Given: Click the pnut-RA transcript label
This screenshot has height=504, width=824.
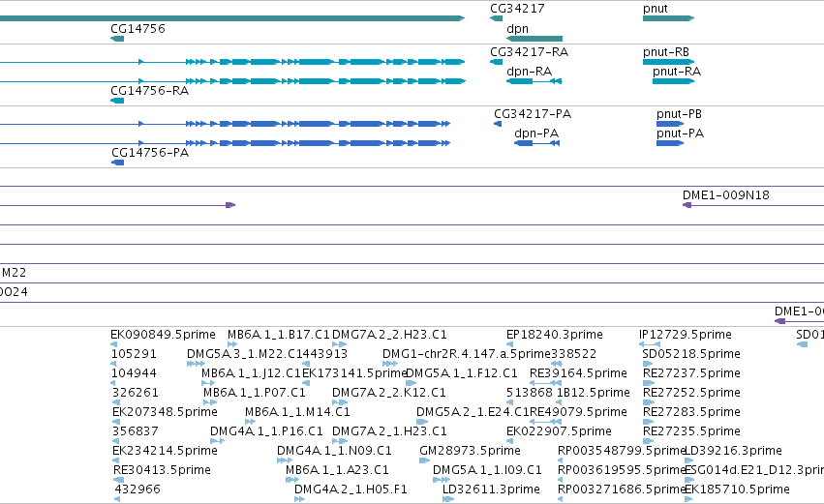Looking at the screenshot, I should (677, 72).
